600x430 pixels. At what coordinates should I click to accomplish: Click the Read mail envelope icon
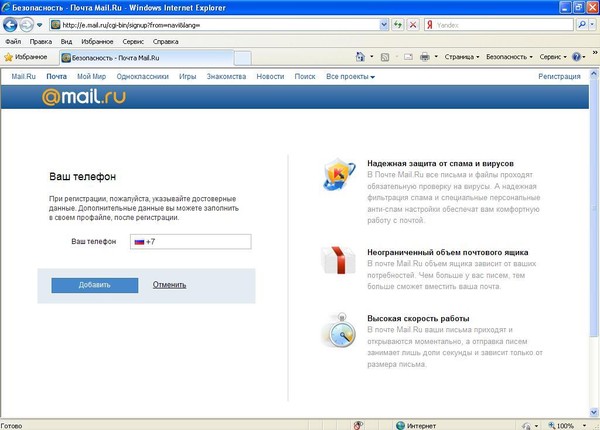(408, 57)
